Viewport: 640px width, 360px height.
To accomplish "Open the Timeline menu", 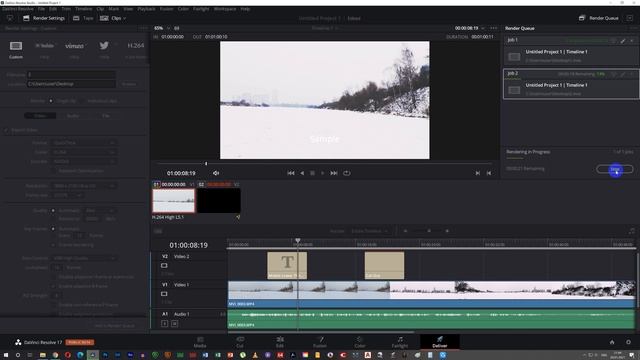I will tap(84, 9).
